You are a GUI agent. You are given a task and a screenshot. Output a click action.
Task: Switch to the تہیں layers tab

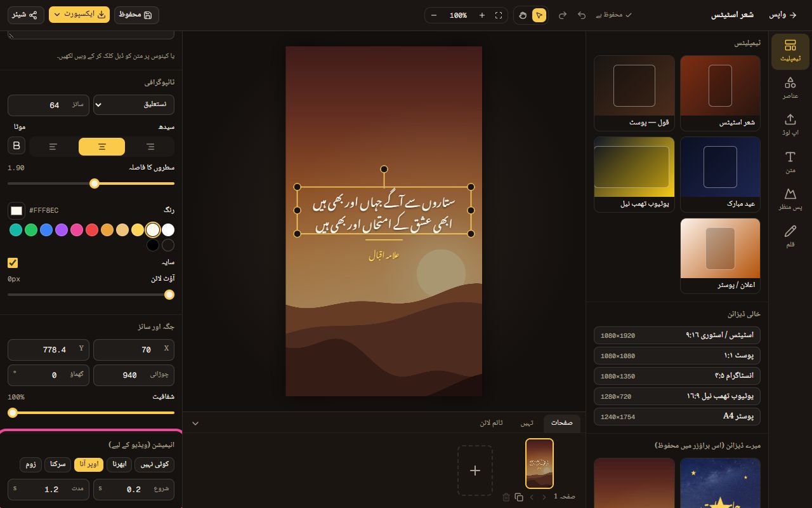coord(527,423)
